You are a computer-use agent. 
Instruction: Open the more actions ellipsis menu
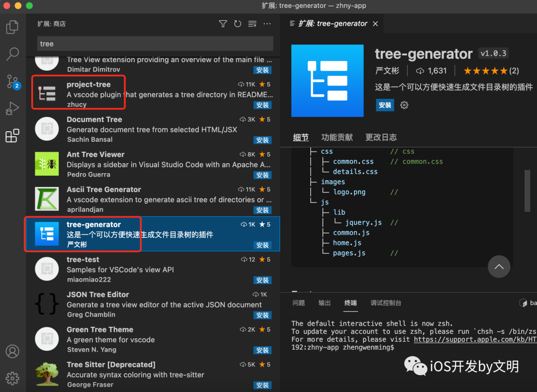[x=267, y=24]
